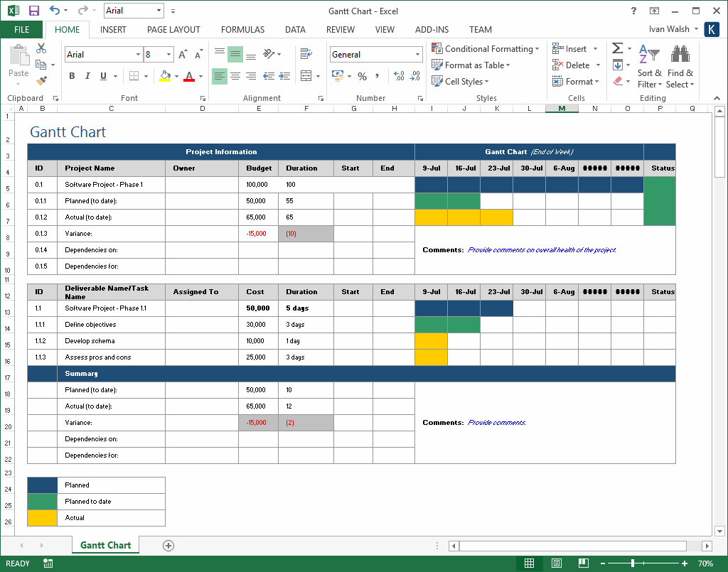
Task: Toggle center text alignment
Action: [235, 75]
